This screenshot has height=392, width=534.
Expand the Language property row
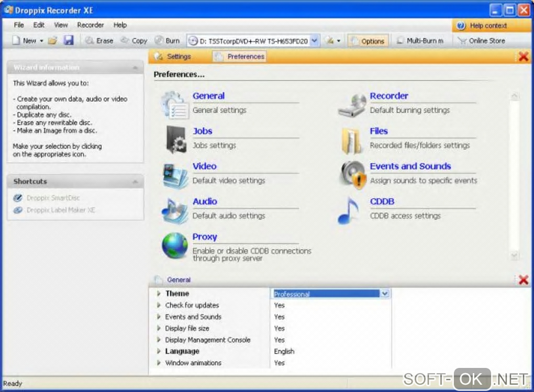pos(158,351)
